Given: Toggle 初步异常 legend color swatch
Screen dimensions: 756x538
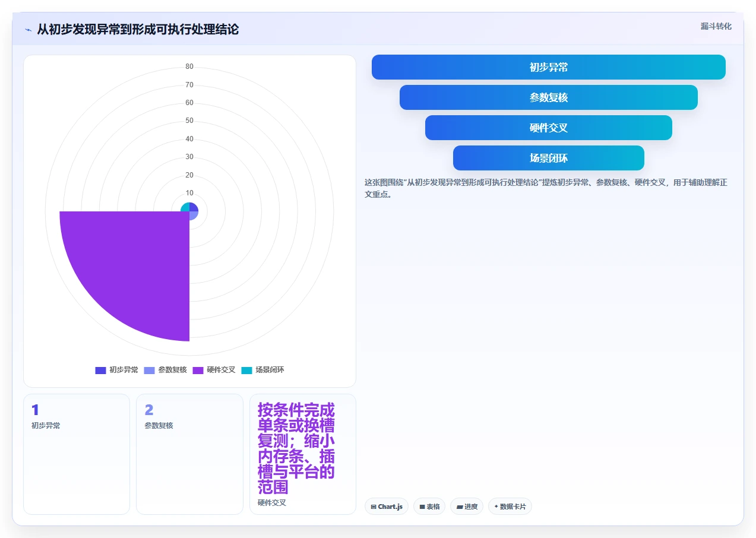Looking at the screenshot, I should [x=100, y=370].
